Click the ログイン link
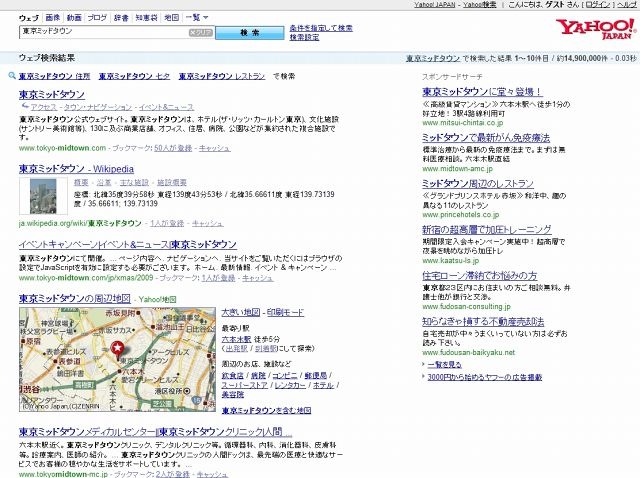This screenshot has height=478, width=640. tap(598, 4)
